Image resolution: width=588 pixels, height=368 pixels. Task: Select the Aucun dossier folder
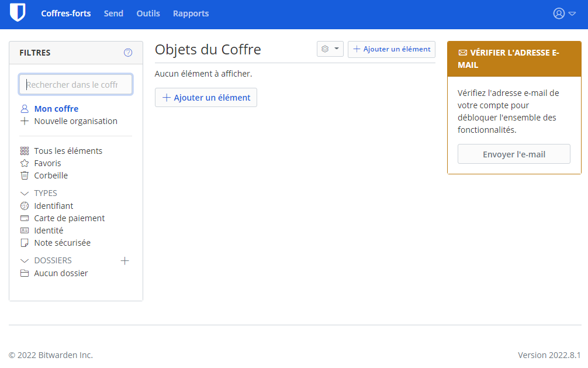coord(61,273)
